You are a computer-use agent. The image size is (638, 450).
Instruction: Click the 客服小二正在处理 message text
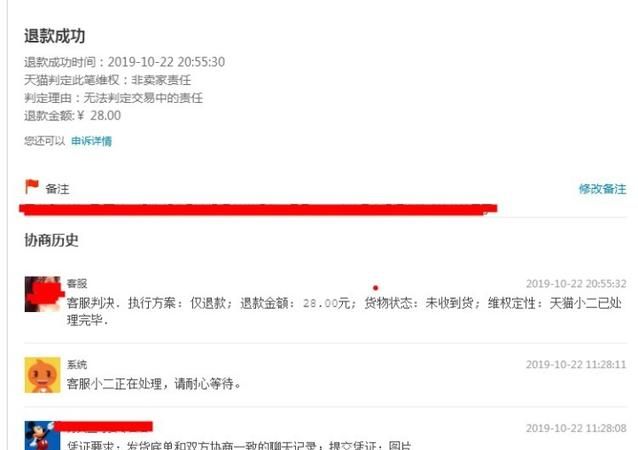pos(154,384)
